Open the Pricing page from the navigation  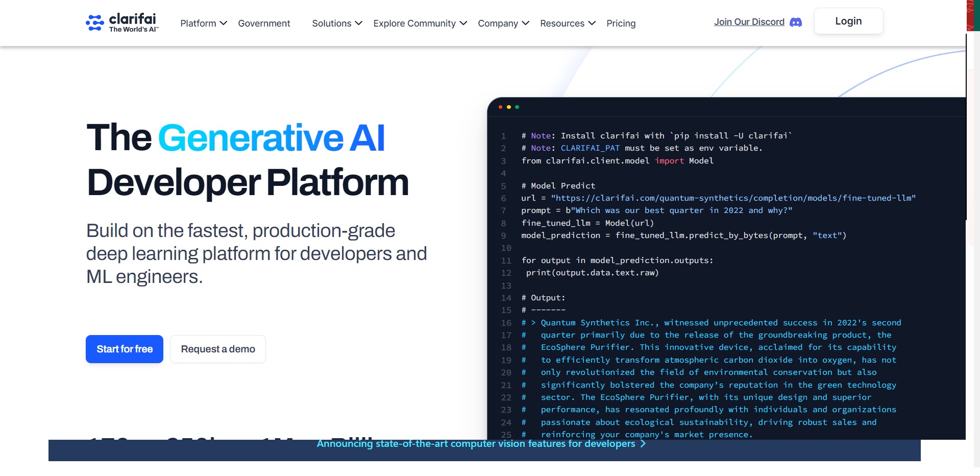(x=621, y=23)
